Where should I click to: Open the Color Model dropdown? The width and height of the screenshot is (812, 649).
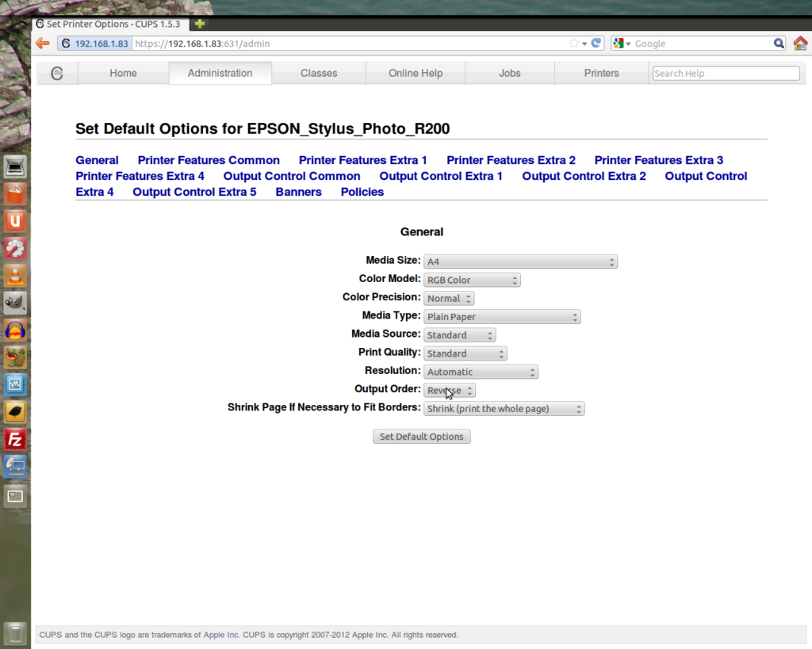472,280
